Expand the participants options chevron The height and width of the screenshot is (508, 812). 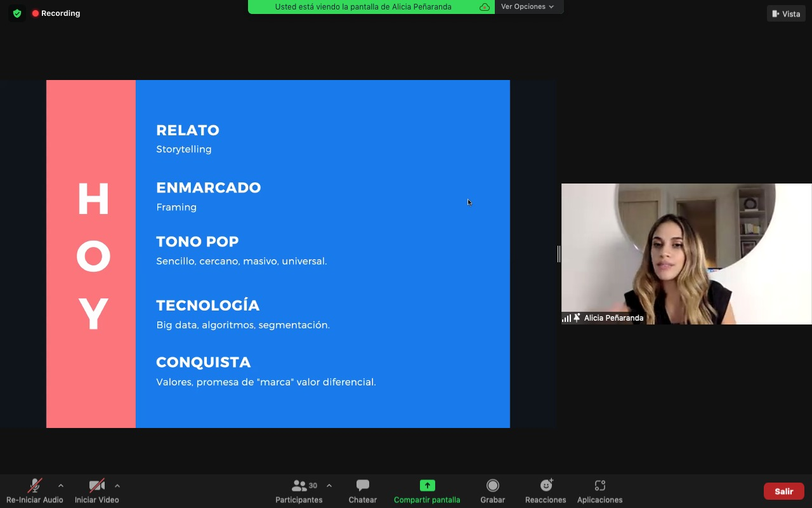(329, 486)
